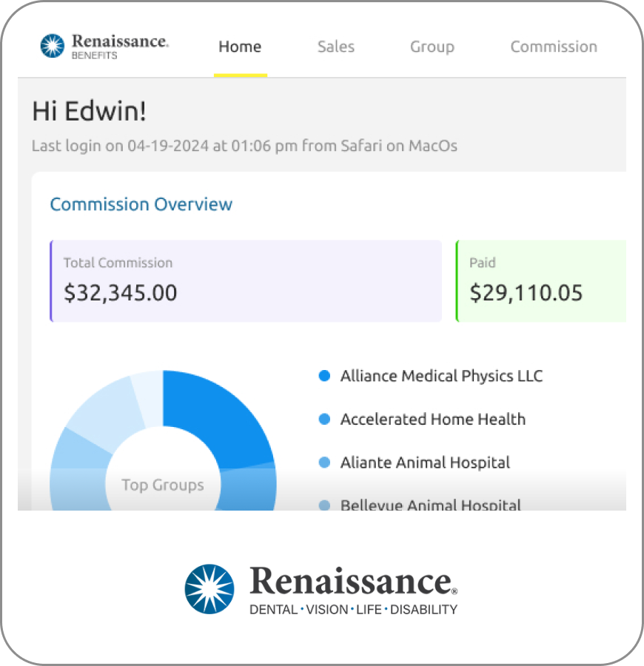Open the Commission tab
Viewport: 644px width, 666px height.
tap(554, 47)
